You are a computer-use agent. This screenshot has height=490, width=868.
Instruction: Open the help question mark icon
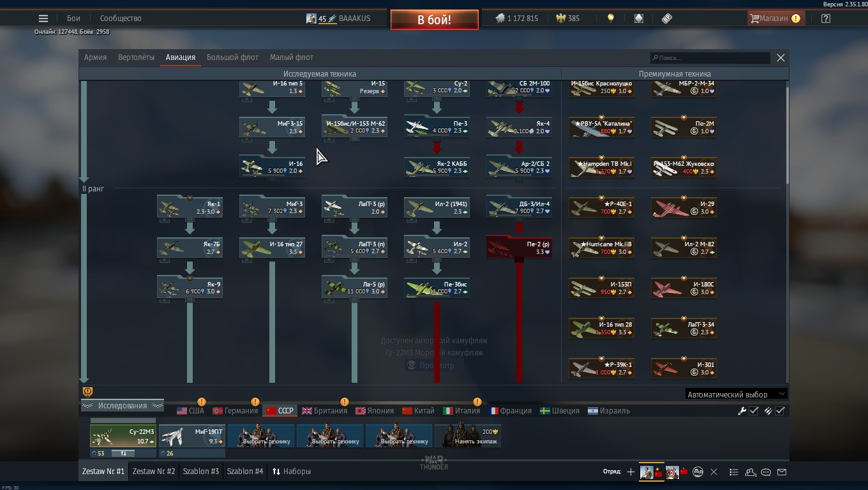826,19
